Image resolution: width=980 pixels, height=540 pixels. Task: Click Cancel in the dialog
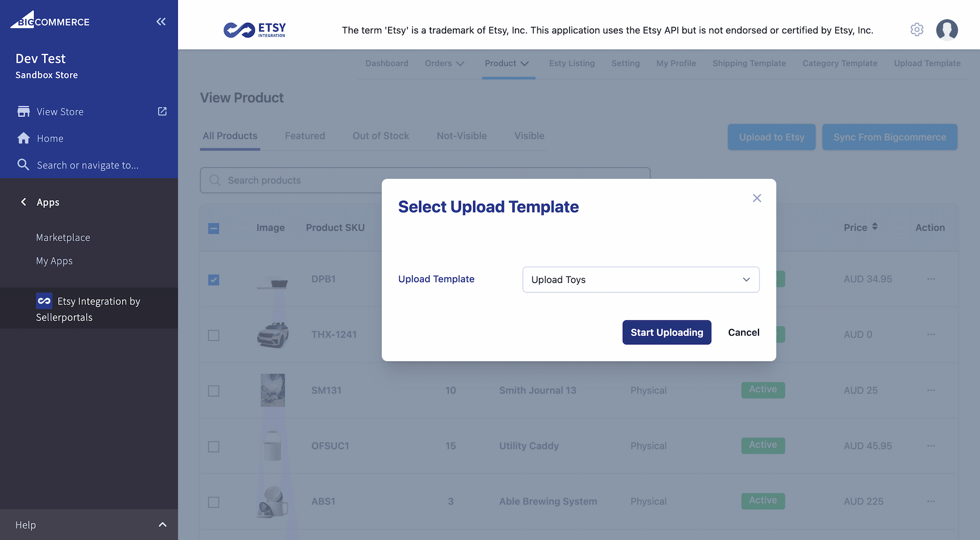(744, 333)
